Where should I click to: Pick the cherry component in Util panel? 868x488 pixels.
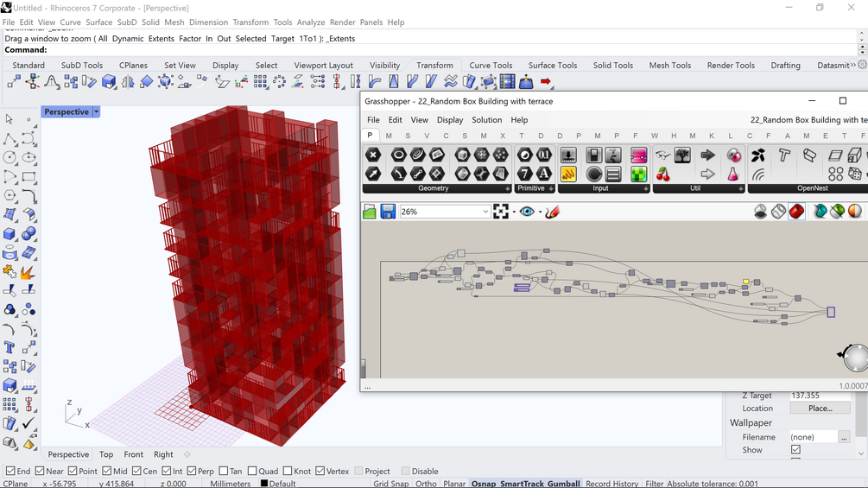click(662, 174)
